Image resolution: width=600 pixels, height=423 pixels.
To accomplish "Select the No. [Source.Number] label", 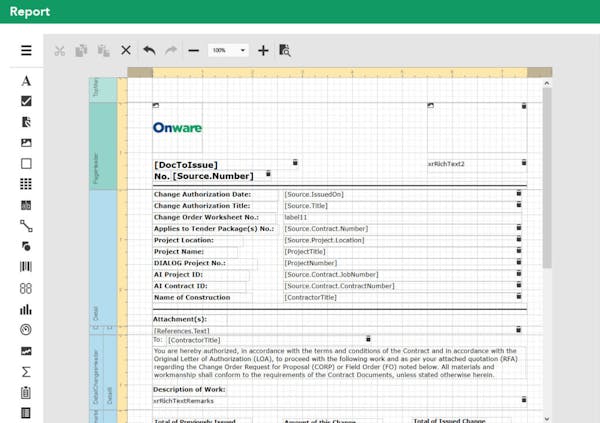I will 212,176.
